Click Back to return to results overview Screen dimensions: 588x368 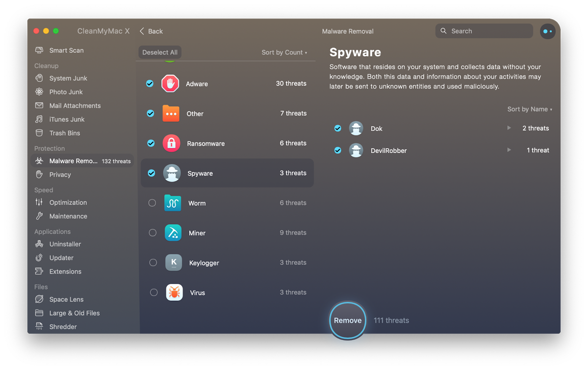click(x=150, y=31)
